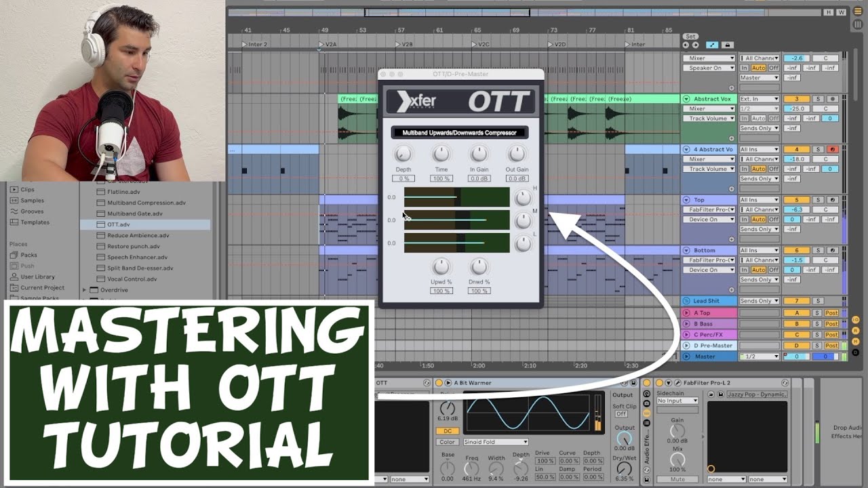Click the Mute button in FabFilter panel
868x488 pixels.
pyautogui.click(x=677, y=479)
